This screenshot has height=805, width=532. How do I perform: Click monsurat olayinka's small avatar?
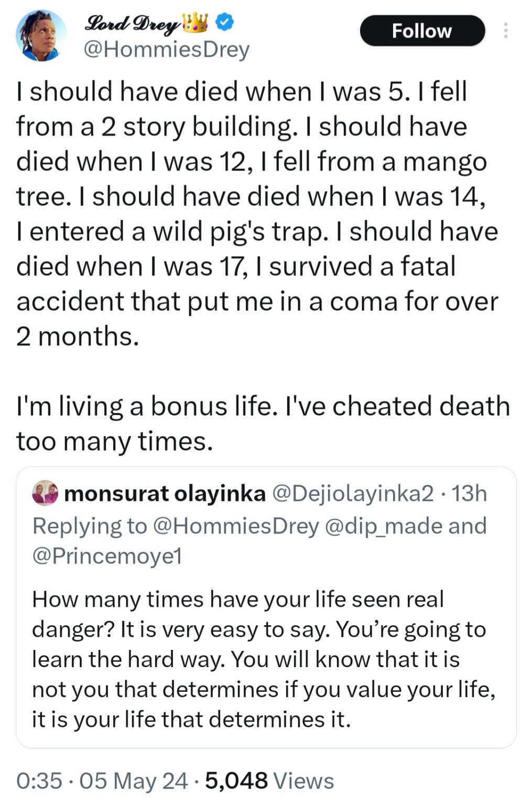(x=45, y=493)
